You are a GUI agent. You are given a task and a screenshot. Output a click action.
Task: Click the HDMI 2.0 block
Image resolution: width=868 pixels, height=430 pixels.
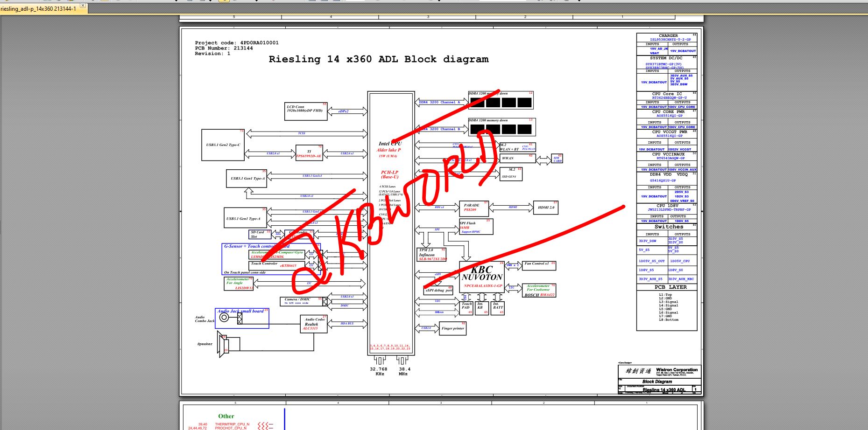tap(546, 208)
